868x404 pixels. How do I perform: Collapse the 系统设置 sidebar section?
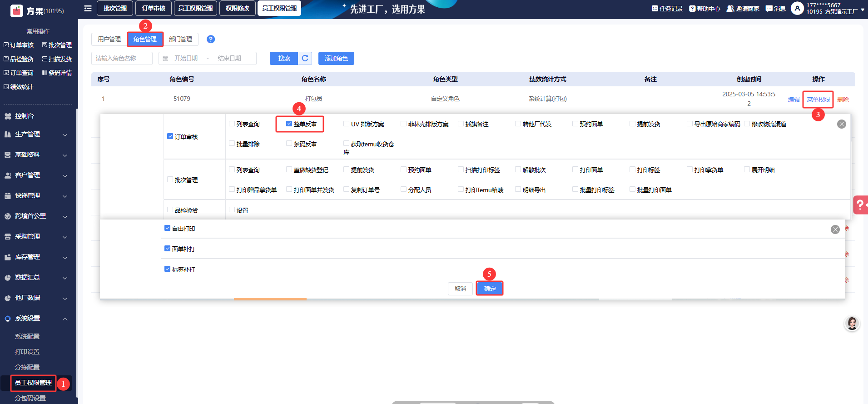pos(36,319)
